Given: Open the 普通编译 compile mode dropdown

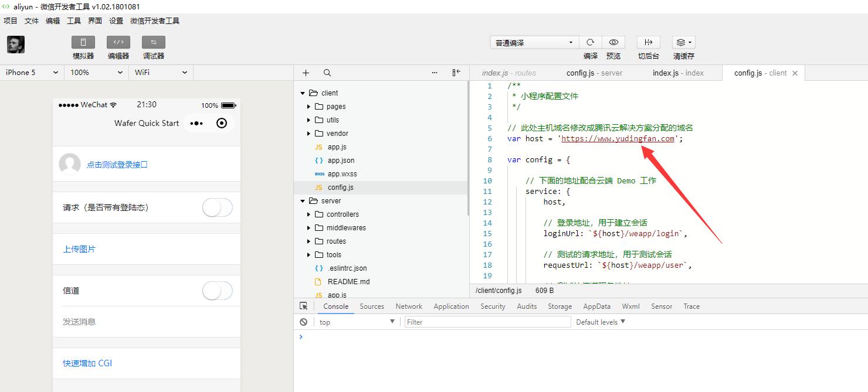Looking at the screenshot, I should coord(534,42).
